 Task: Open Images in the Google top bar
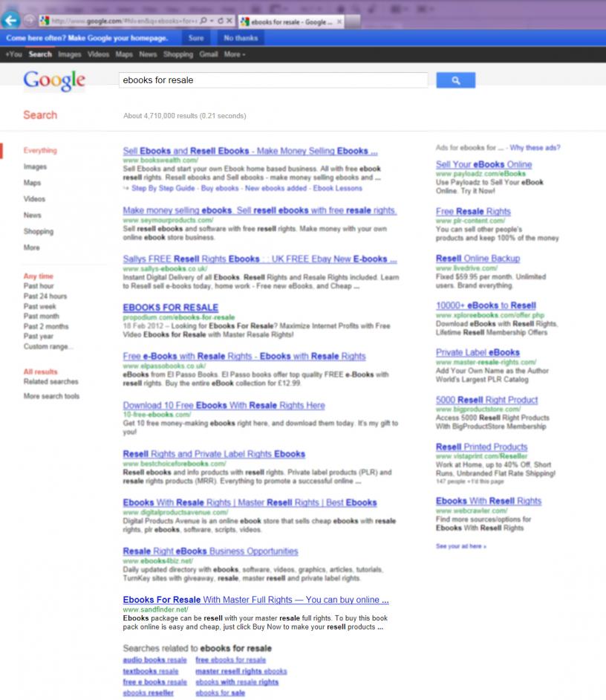click(x=70, y=54)
